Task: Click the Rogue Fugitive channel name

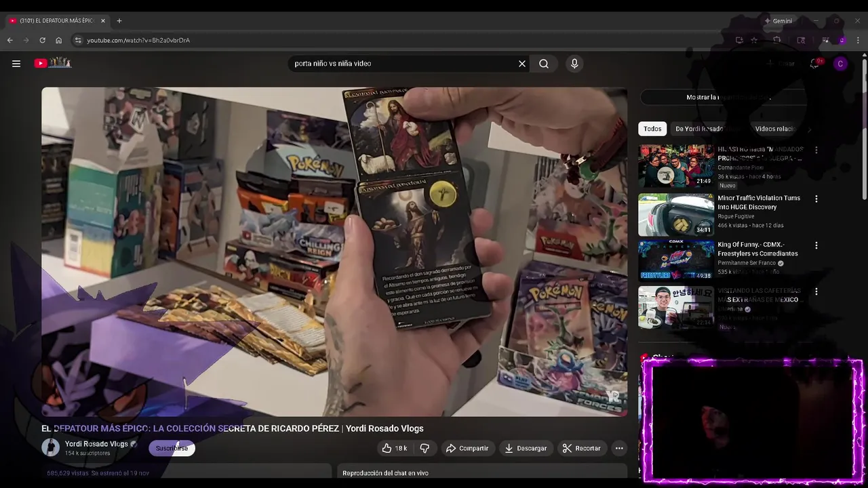Action: pyautogui.click(x=736, y=216)
